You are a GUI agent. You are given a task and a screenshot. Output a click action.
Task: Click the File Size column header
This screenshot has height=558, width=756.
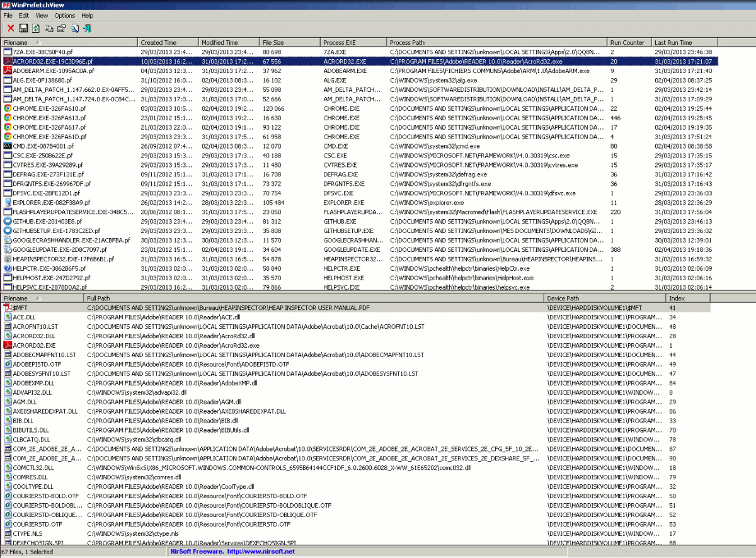point(273,43)
